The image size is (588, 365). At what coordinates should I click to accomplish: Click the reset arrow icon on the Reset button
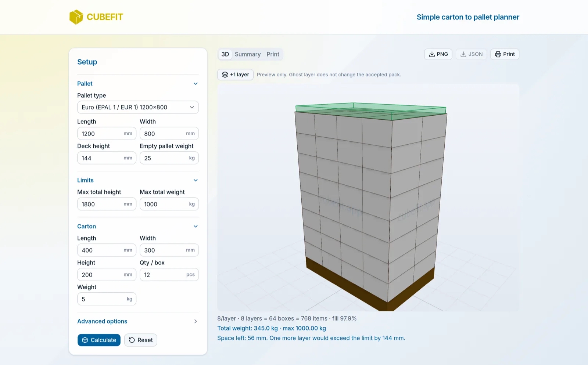click(x=132, y=340)
